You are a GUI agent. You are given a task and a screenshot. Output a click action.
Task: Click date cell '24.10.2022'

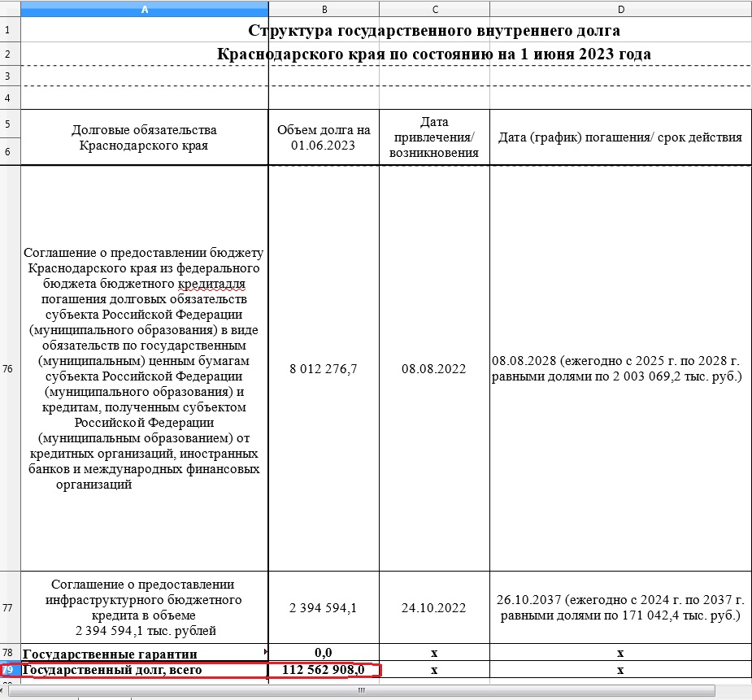(x=434, y=607)
